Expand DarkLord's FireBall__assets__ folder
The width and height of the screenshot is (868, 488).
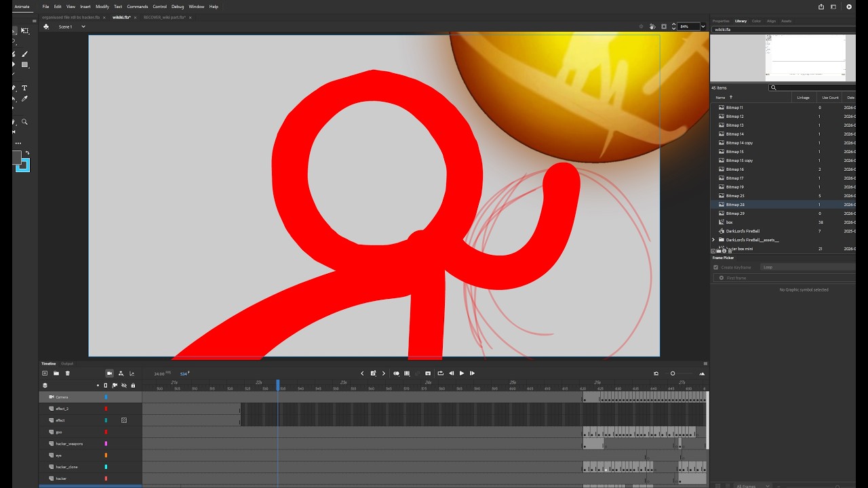(713, 240)
